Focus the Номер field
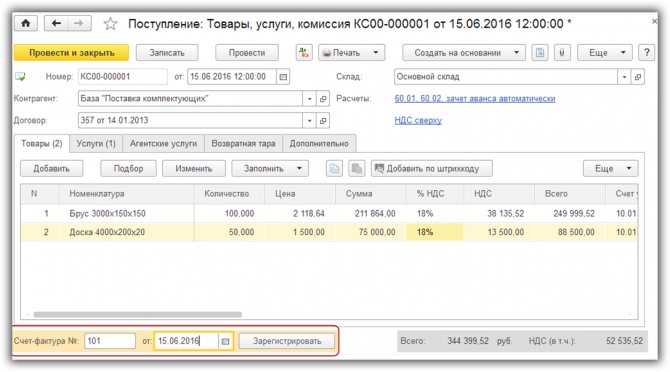670x372 pixels. 123,77
